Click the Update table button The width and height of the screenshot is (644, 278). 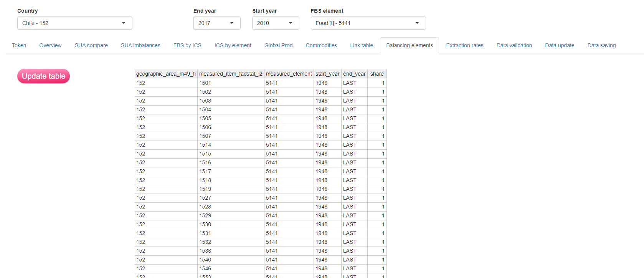43,76
